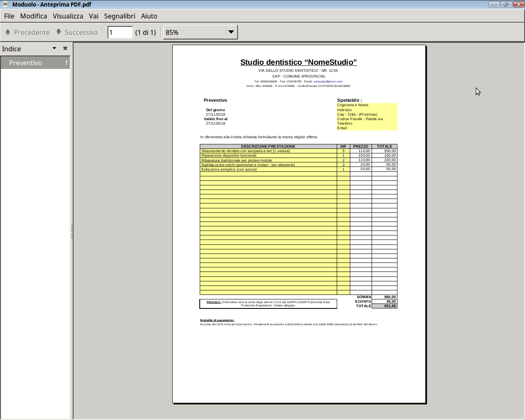Screen dimensions: 525x420
Task: Click the page count label (1 di 1)
Action: [146, 32]
